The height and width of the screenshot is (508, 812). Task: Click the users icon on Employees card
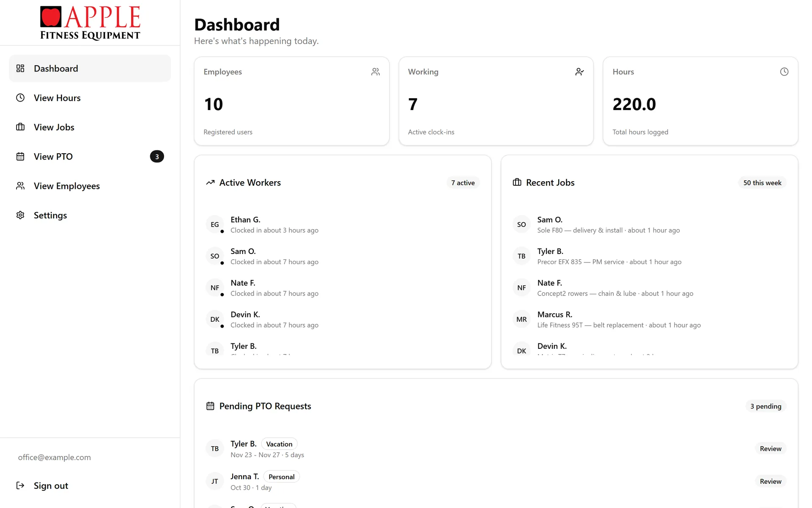pyautogui.click(x=376, y=72)
